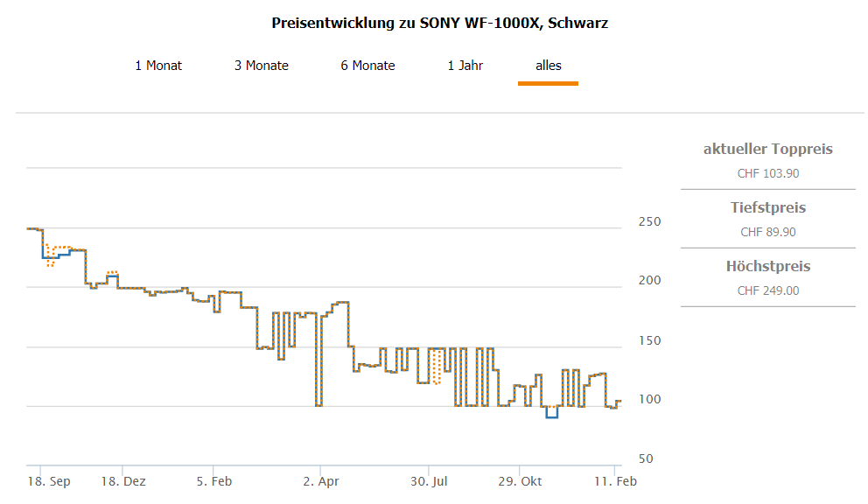Click the 2. Apr date axis label
This screenshot has width=868, height=504.
(321, 482)
